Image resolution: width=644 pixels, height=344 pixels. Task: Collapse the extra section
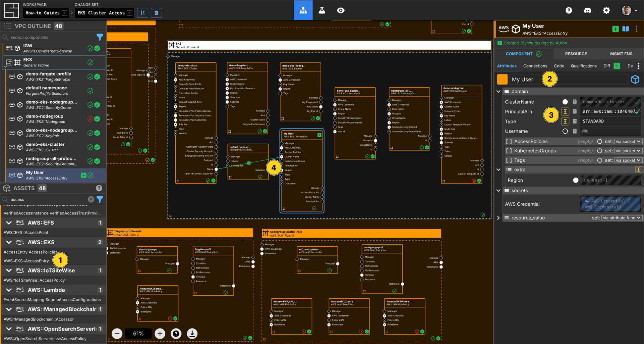coord(498,169)
